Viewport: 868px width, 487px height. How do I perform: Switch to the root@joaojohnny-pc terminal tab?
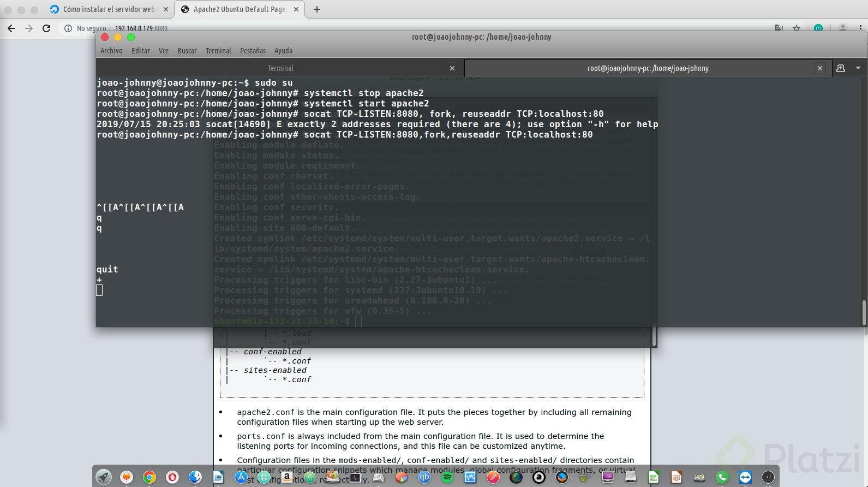click(648, 68)
